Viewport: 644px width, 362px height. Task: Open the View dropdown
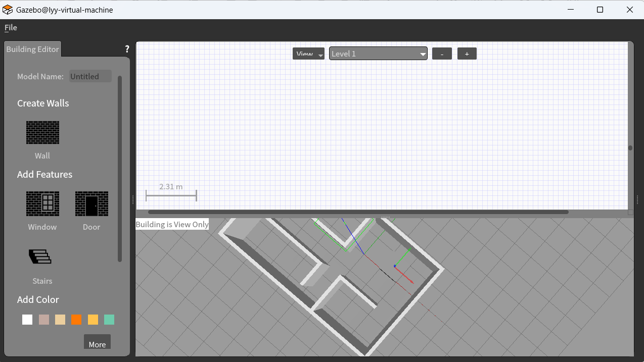tap(308, 54)
